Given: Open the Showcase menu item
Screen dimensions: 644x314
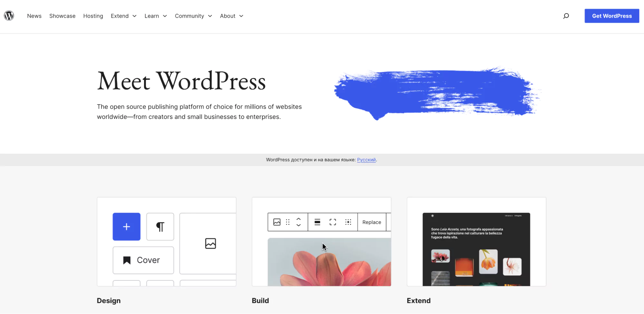Looking at the screenshot, I should click(62, 16).
